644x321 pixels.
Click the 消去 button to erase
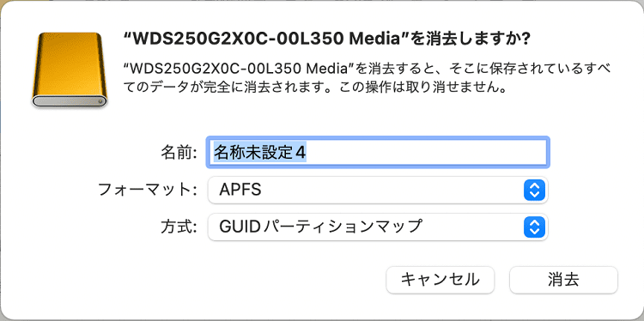pyautogui.click(x=563, y=280)
